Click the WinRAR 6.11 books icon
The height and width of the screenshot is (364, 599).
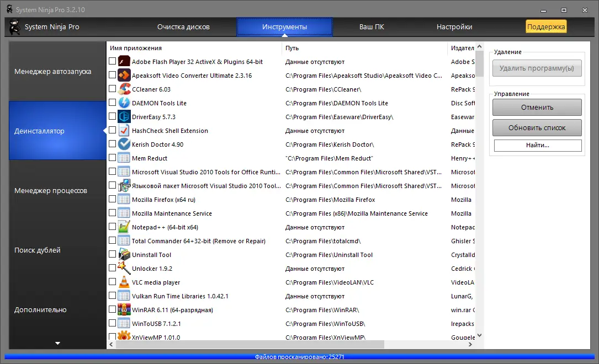coord(124,309)
